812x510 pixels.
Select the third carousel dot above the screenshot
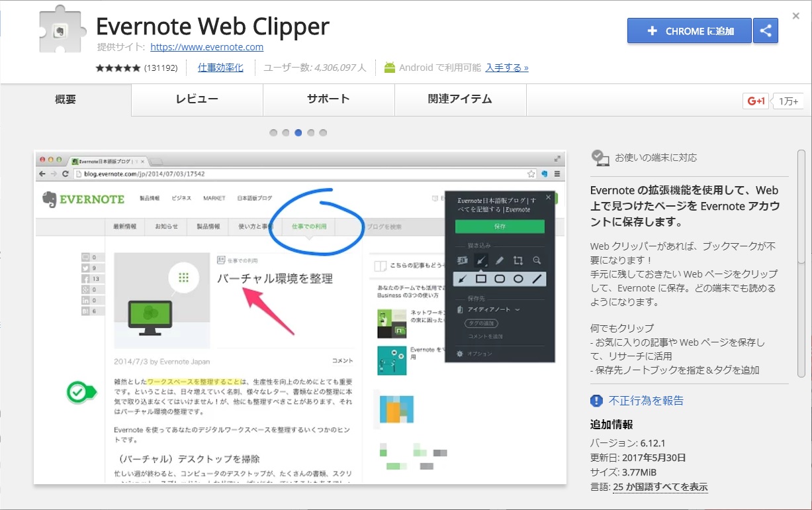point(298,132)
